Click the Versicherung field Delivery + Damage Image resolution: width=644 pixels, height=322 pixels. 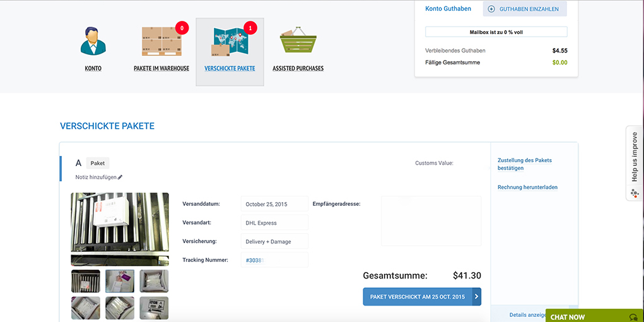pyautogui.click(x=274, y=241)
